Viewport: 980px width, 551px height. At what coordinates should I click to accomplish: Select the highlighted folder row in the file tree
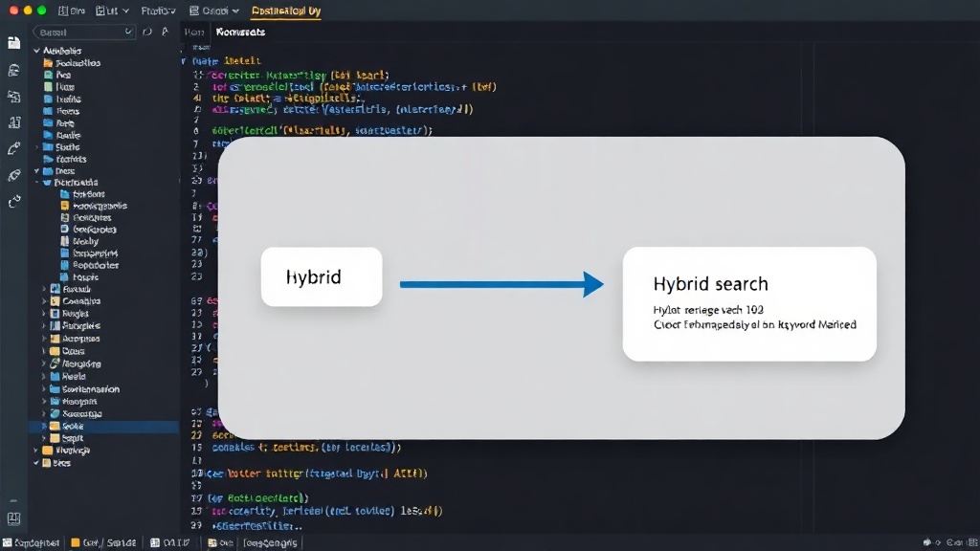103,426
